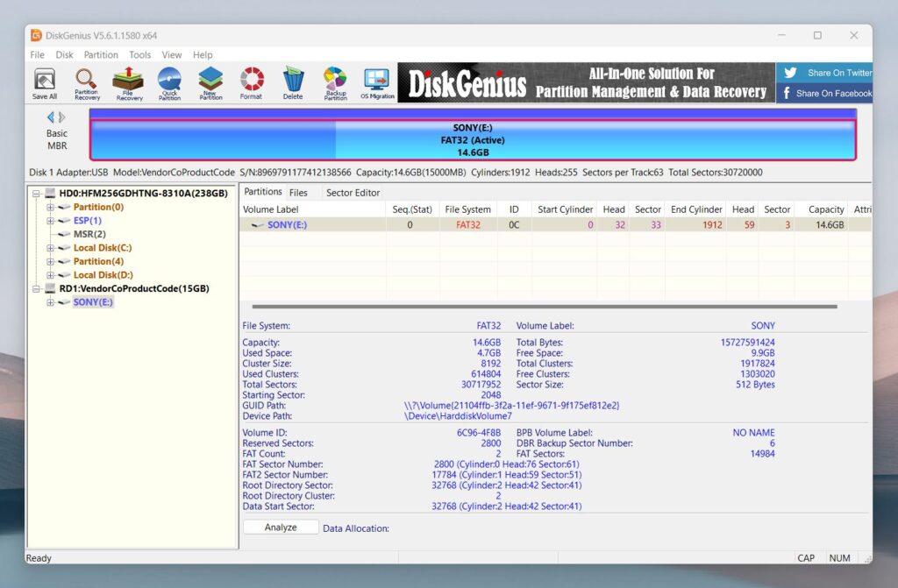The image size is (898, 588).
Task: Expand the Partition(0) tree node
Action: pos(49,207)
